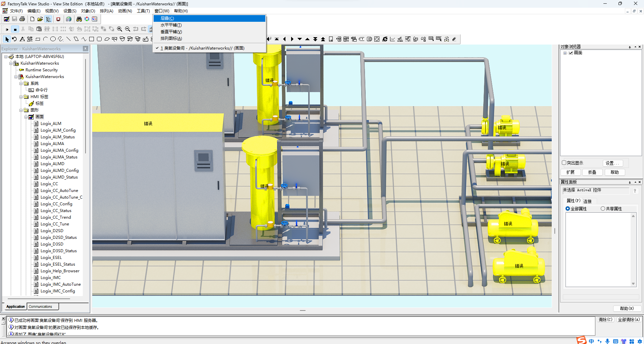Choose 水平平铺(T) menu entry
The width and height of the screenshot is (644, 344).
(210, 25)
